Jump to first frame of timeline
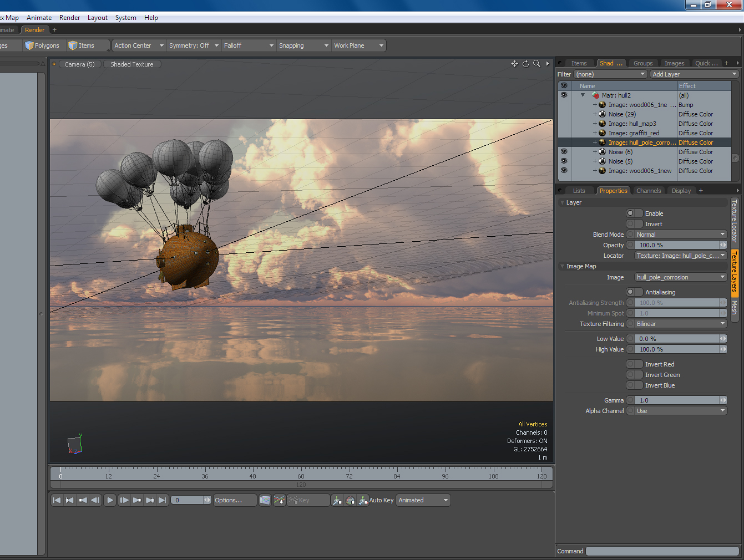The height and width of the screenshot is (560, 744). [57, 500]
